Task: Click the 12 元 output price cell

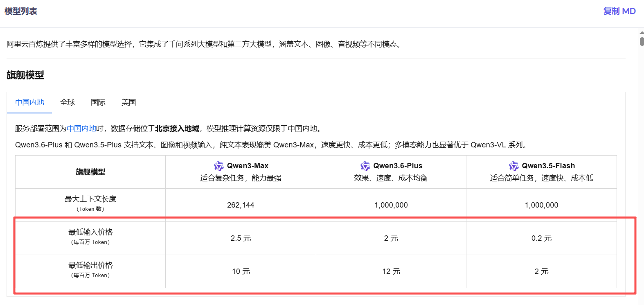Action: [x=391, y=271]
